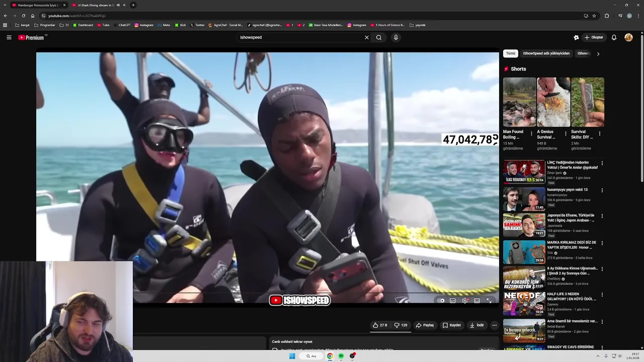Reload the page

pyautogui.click(x=23, y=16)
